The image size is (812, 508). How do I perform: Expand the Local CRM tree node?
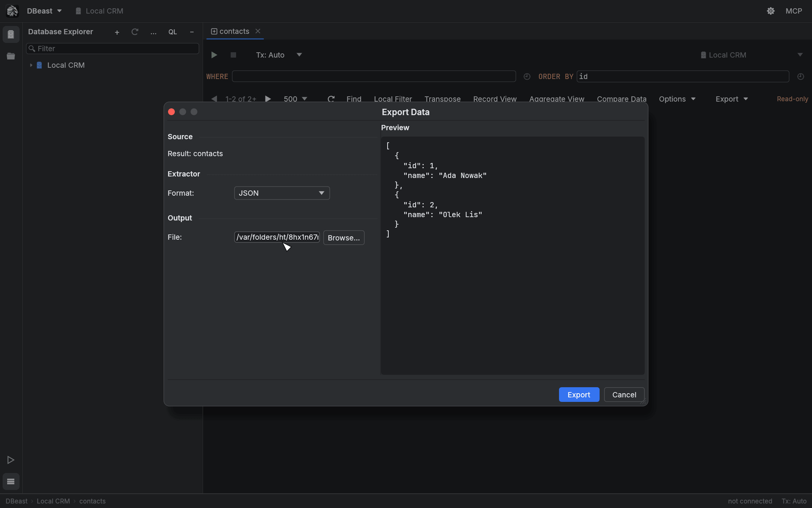click(x=31, y=65)
